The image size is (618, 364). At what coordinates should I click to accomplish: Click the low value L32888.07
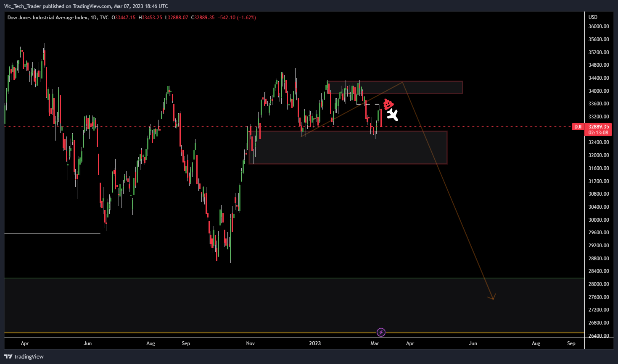177,18
